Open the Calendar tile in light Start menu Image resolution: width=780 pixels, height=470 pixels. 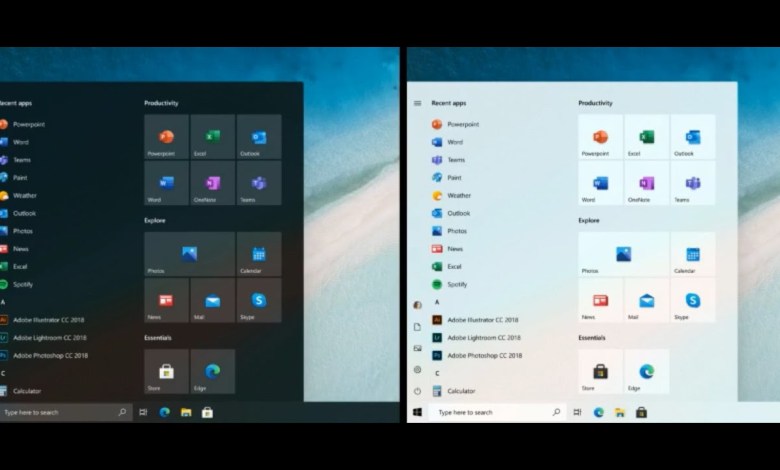coord(693,254)
